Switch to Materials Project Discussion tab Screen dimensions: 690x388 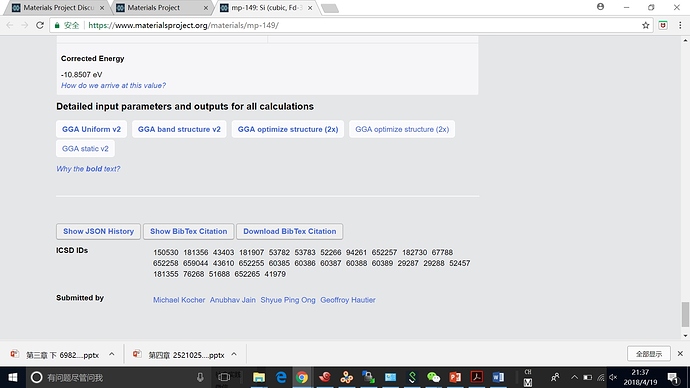(x=58, y=8)
